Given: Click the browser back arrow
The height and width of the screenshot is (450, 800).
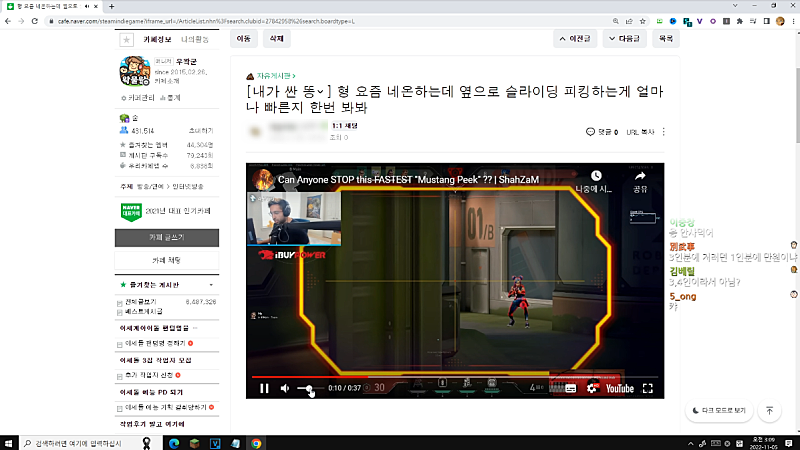Looking at the screenshot, I should point(8,21).
